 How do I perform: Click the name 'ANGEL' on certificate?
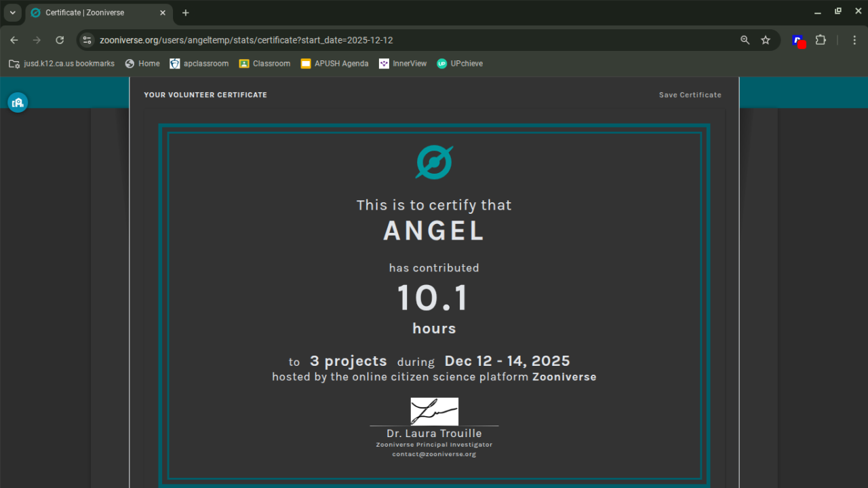[x=434, y=231]
